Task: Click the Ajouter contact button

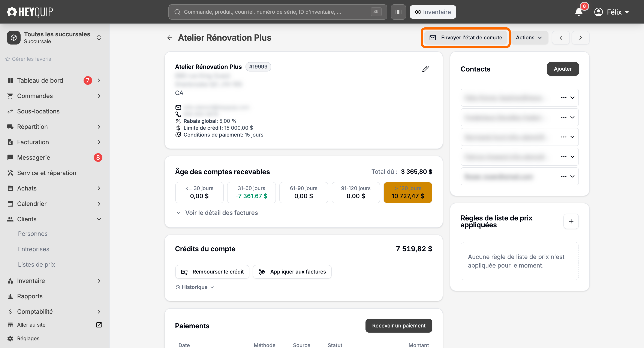Action: point(563,69)
